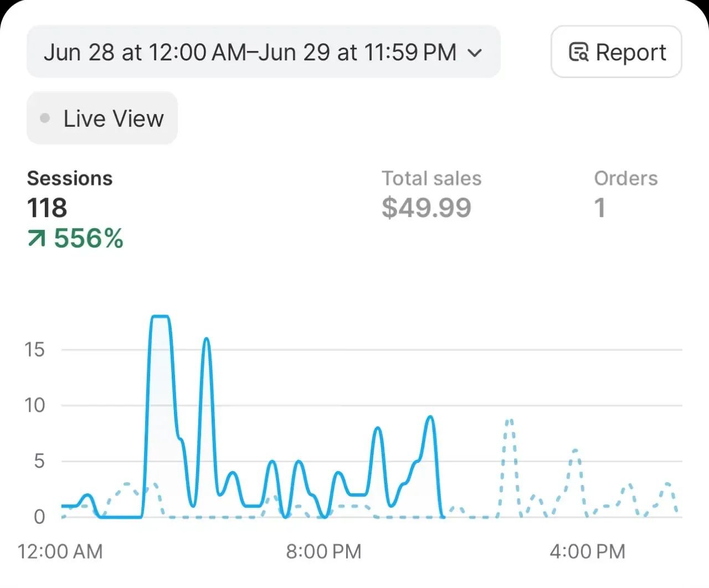Screen dimensions: 709x588
Task: Click the orders count 1
Action: pyautogui.click(x=600, y=208)
